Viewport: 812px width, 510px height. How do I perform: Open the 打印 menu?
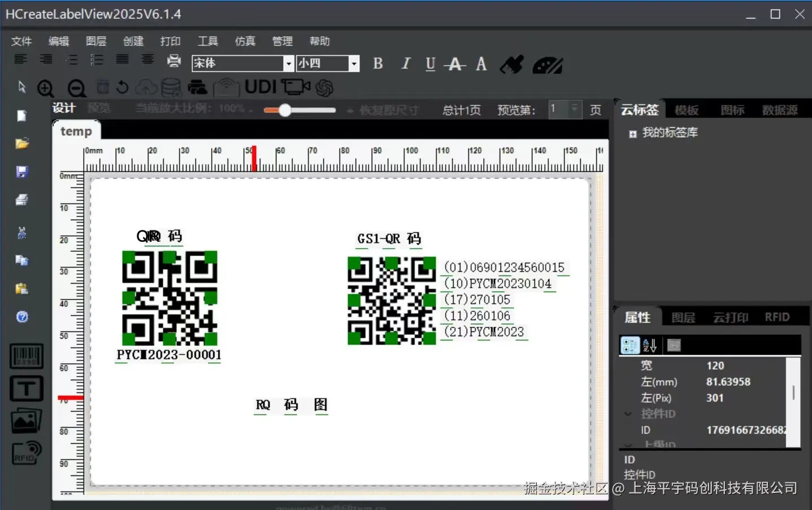[171, 41]
